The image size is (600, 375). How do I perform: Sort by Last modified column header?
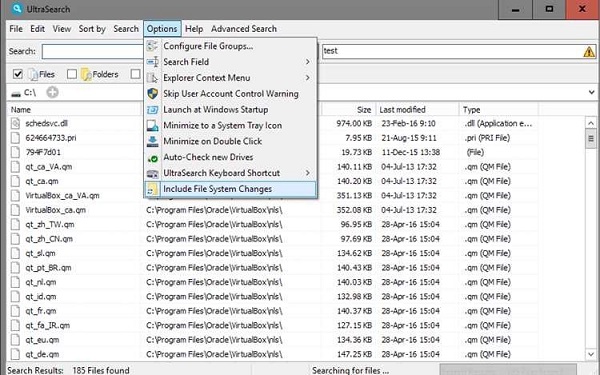pos(417,110)
